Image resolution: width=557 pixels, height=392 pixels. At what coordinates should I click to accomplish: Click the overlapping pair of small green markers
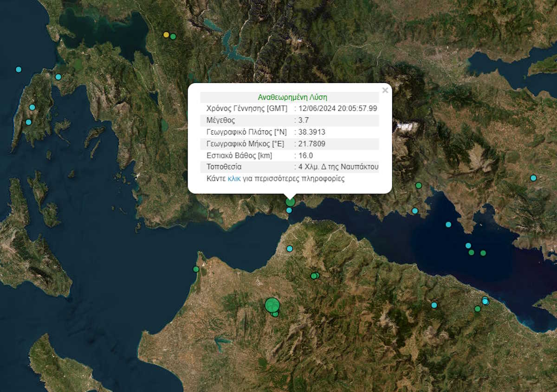point(315,276)
